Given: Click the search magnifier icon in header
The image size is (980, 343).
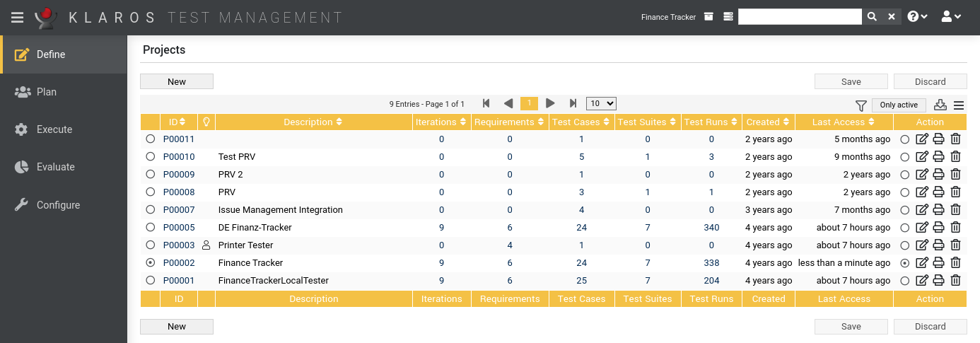Looking at the screenshot, I should pos(872,17).
